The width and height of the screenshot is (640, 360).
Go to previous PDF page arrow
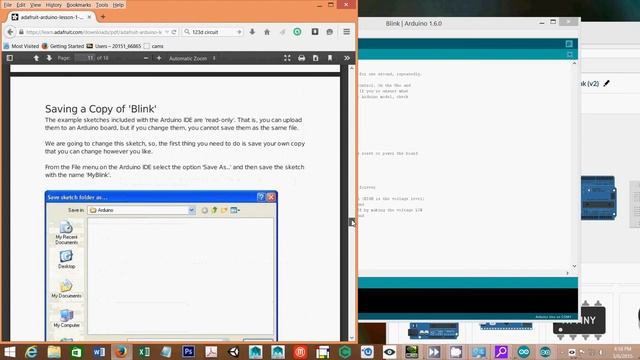(x=36, y=58)
